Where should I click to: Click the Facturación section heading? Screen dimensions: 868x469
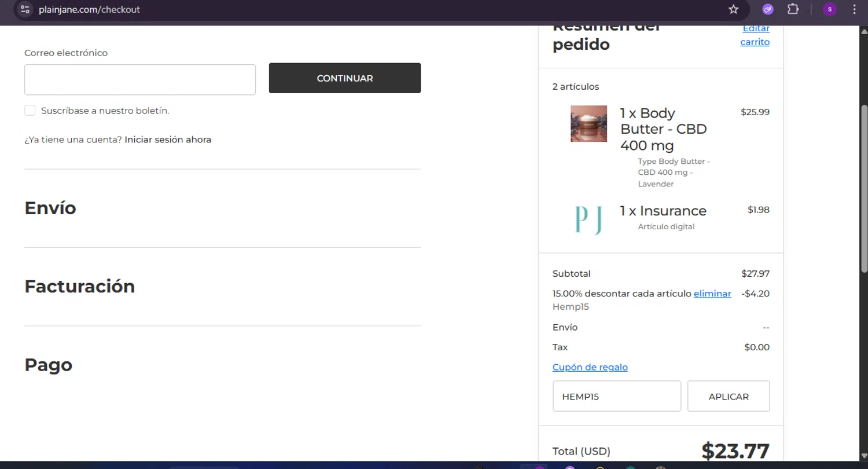coord(80,286)
